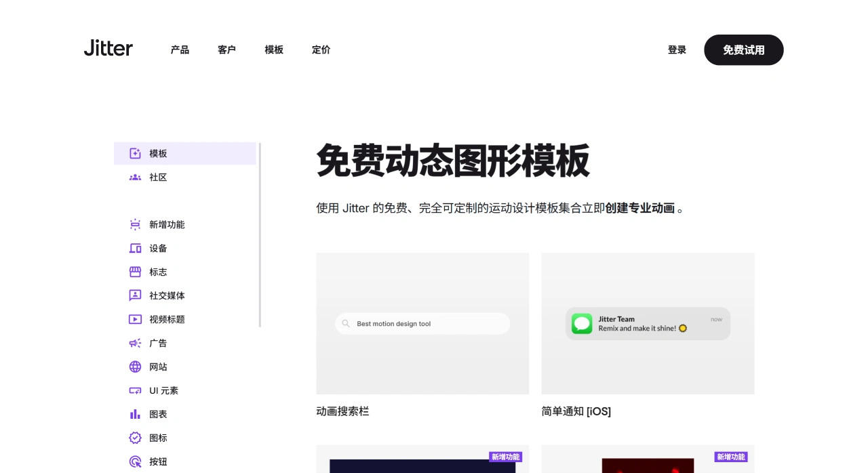Open the 动画搜索栏 template thumbnail
The width and height of the screenshot is (868, 473).
pyautogui.click(x=422, y=323)
